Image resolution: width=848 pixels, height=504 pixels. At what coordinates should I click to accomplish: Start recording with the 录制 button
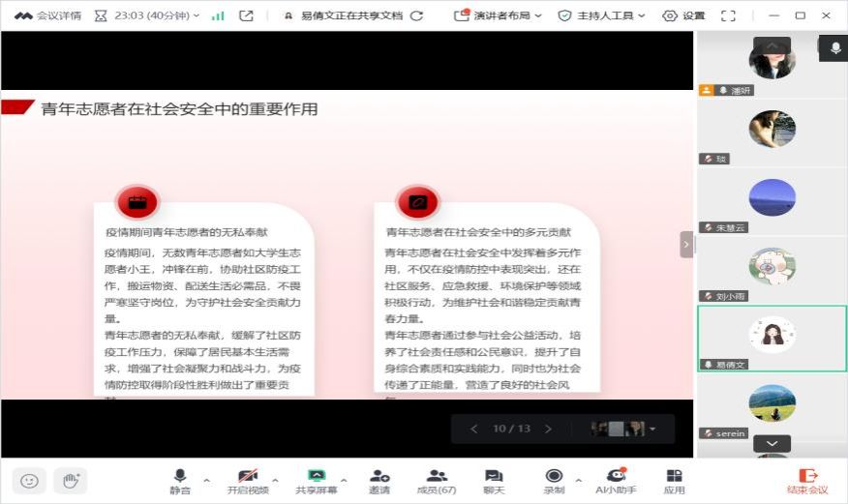[554, 481]
